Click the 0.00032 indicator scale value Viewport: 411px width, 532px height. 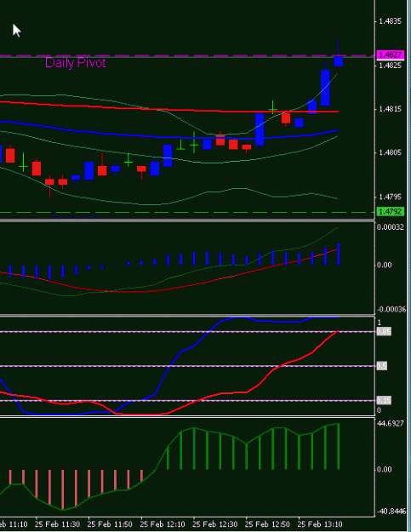click(391, 227)
